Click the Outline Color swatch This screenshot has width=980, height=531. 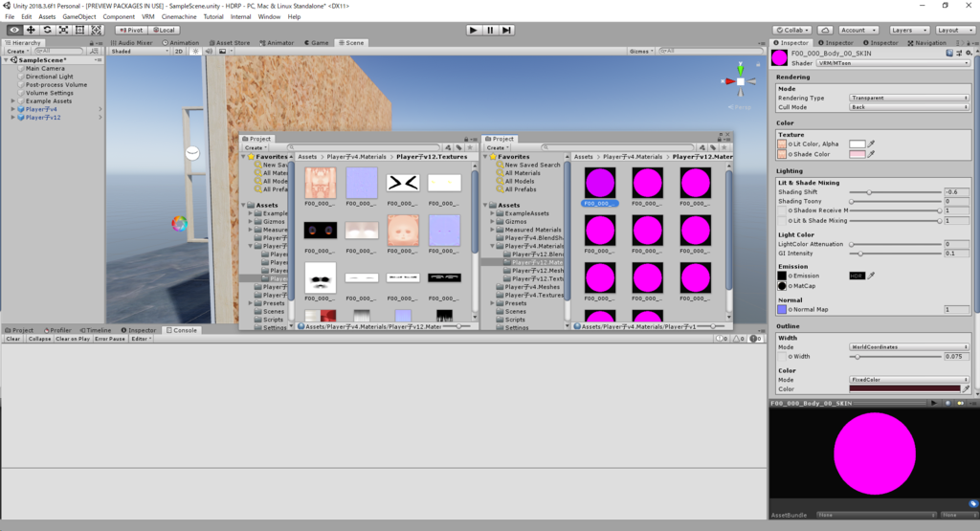(x=904, y=388)
